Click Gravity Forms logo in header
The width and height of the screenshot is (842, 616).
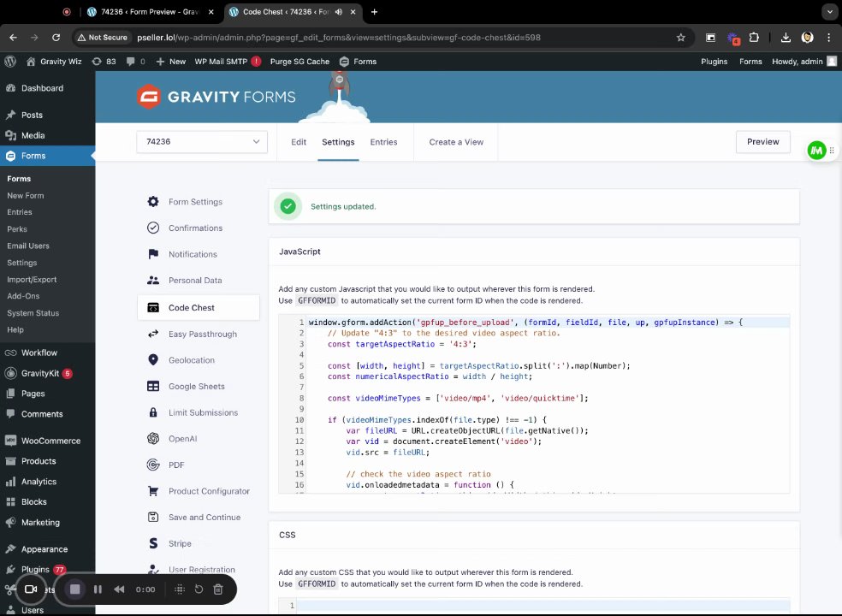click(216, 97)
